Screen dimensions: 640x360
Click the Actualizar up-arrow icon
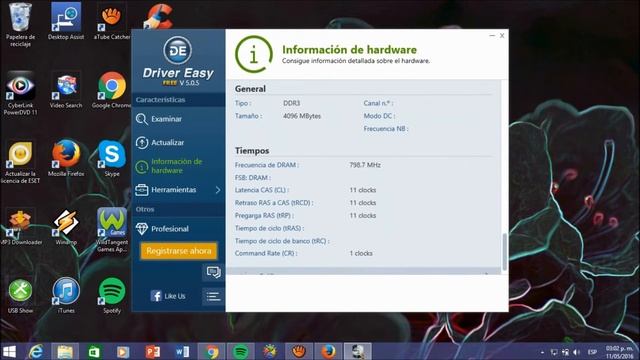click(142, 142)
